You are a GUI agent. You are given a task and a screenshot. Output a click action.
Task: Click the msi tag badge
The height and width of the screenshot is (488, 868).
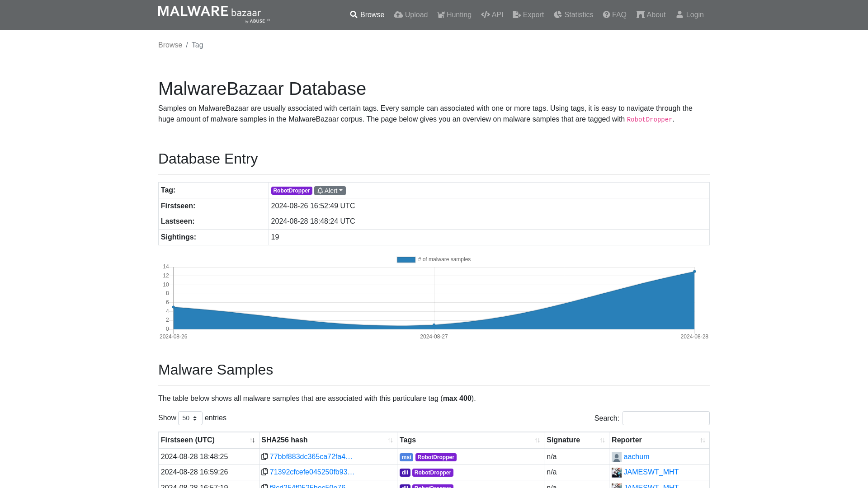tap(406, 457)
